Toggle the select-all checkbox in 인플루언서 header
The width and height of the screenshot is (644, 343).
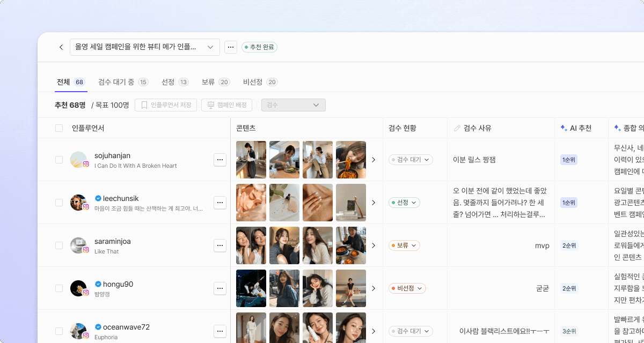coord(59,128)
